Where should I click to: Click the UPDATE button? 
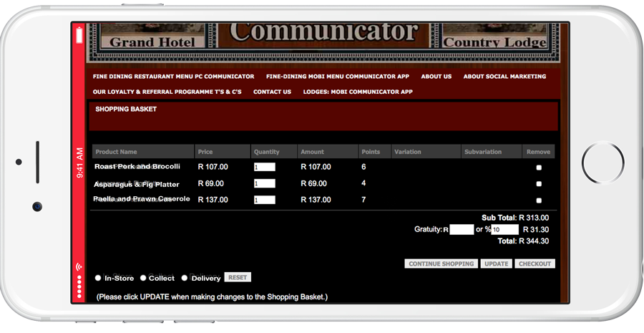(x=497, y=264)
